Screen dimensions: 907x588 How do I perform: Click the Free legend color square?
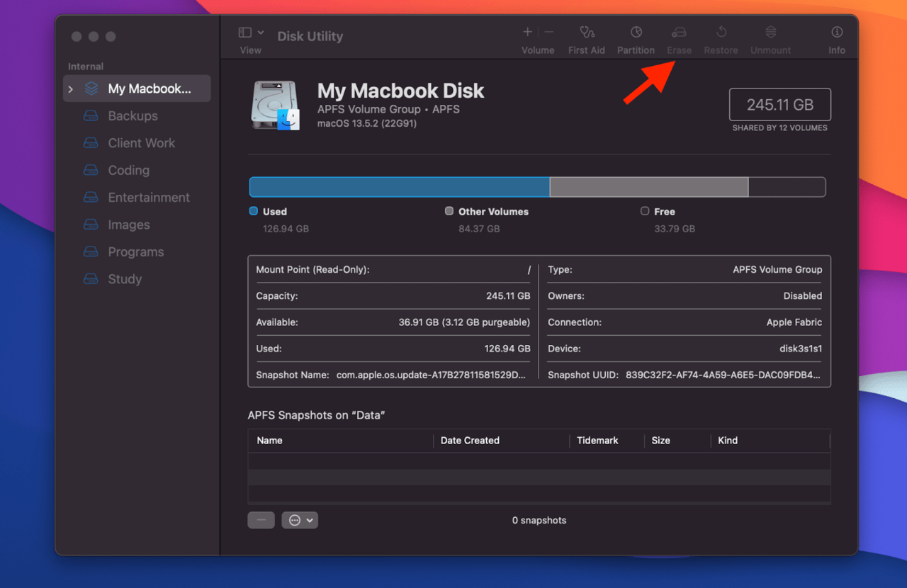tap(645, 211)
